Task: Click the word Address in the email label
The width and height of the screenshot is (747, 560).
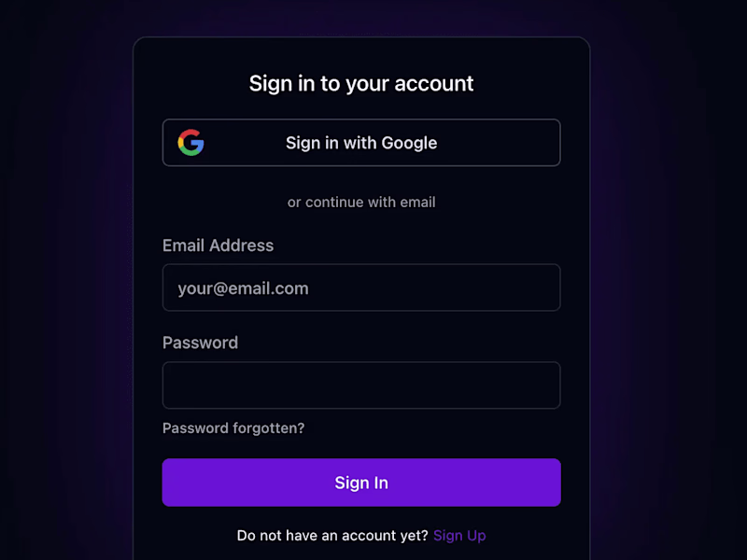Action: [x=242, y=245]
